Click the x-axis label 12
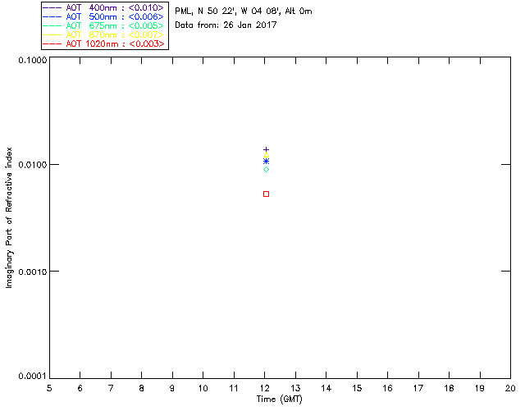525x420 pixels. (264, 388)
